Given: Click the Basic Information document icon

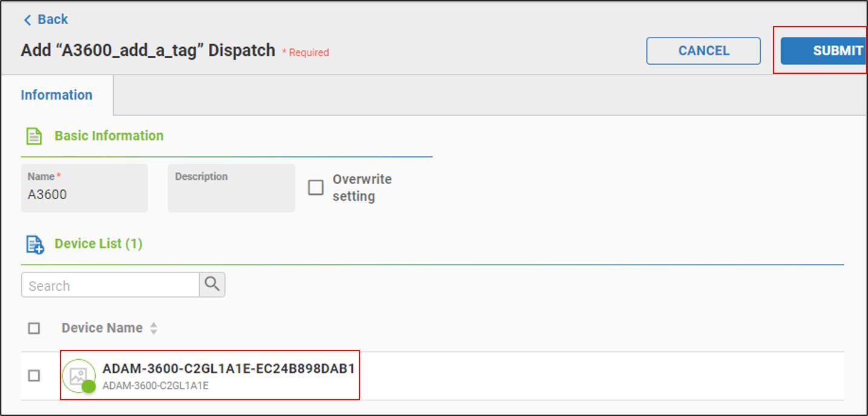Looking at the screenshot, I should (34, 136).
